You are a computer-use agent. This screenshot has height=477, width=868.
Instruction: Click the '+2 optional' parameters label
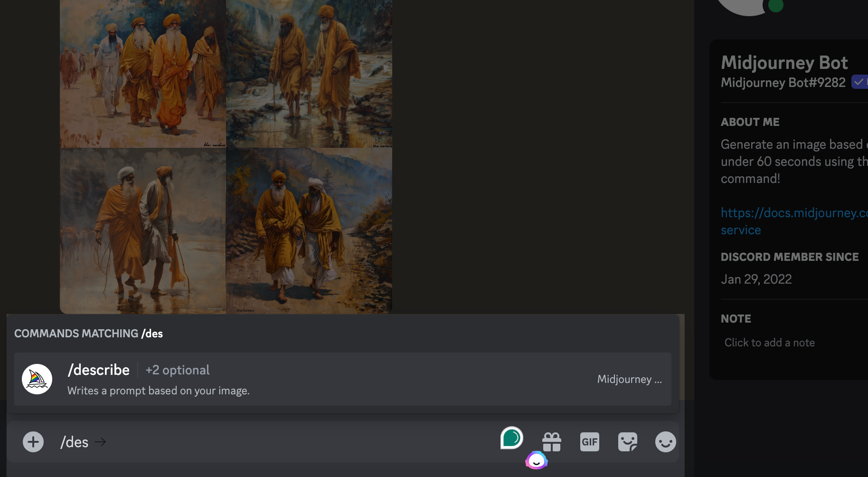177,370
